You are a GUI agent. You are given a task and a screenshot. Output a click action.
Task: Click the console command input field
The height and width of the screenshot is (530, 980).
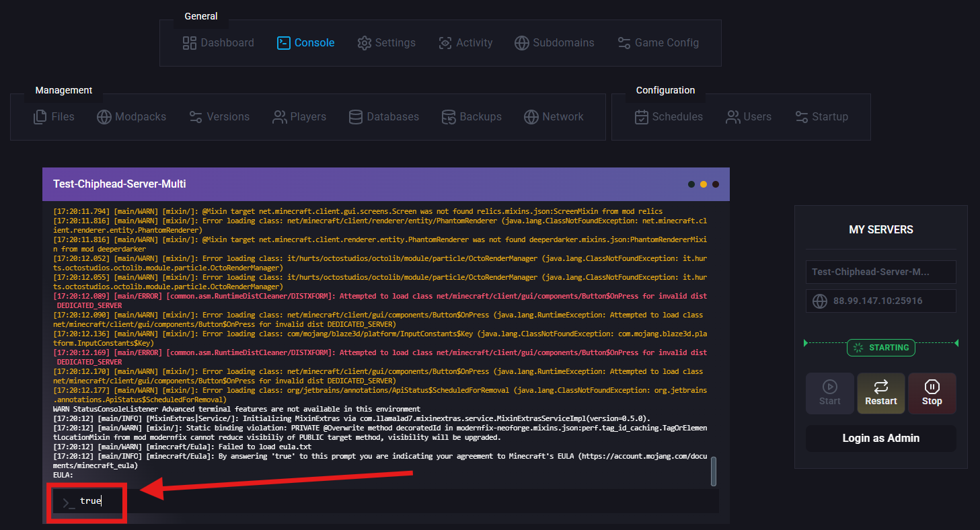pos(385,501)
